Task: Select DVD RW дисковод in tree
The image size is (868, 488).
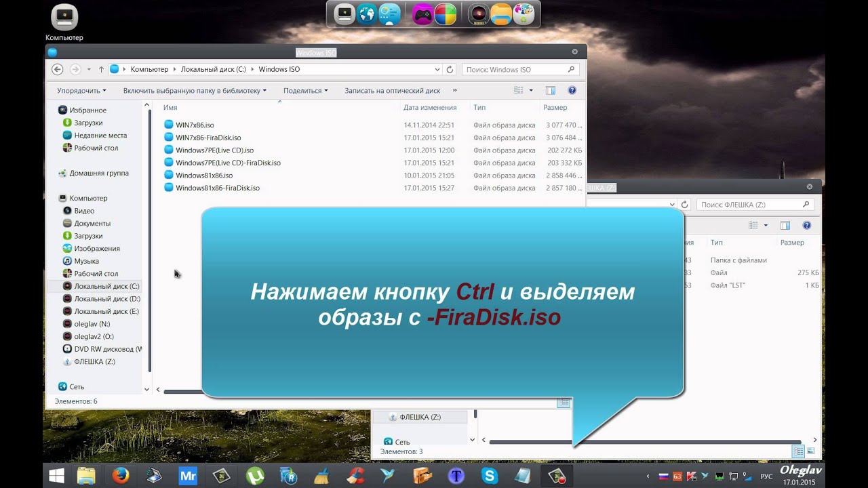Action: click(x=108, y=349)
